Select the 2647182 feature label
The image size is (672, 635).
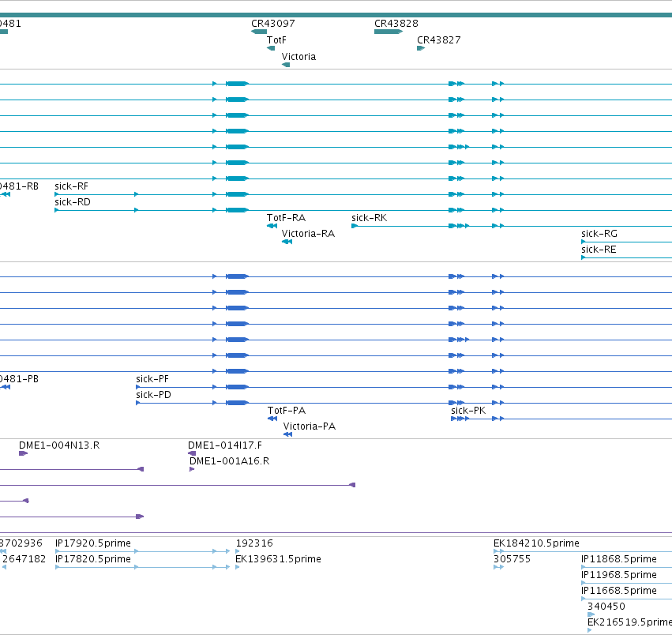(24, 559)
